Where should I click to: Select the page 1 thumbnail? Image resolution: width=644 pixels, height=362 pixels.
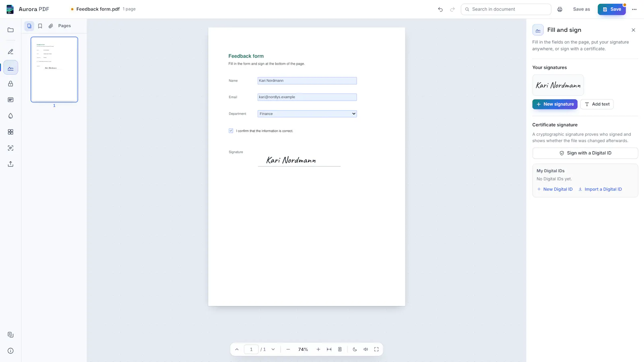54,70
